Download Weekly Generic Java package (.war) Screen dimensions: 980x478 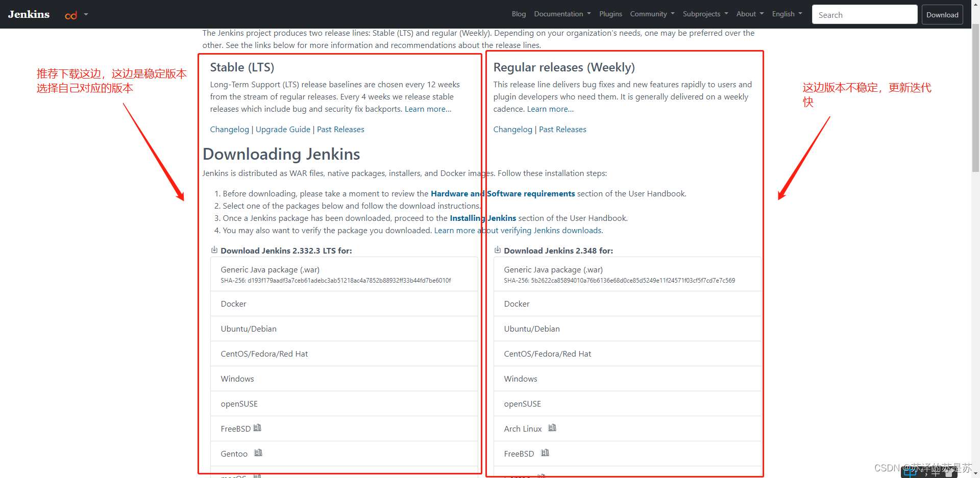627,274
